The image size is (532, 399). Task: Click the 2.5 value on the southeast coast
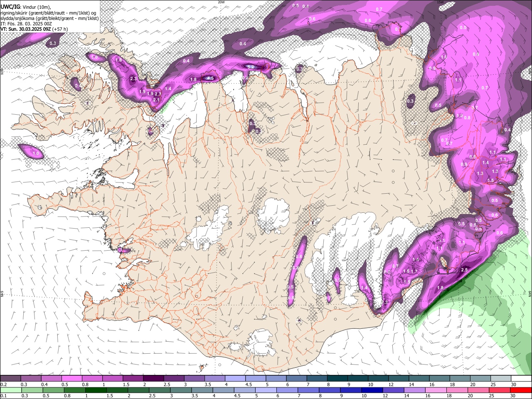(x=465, y=270)
